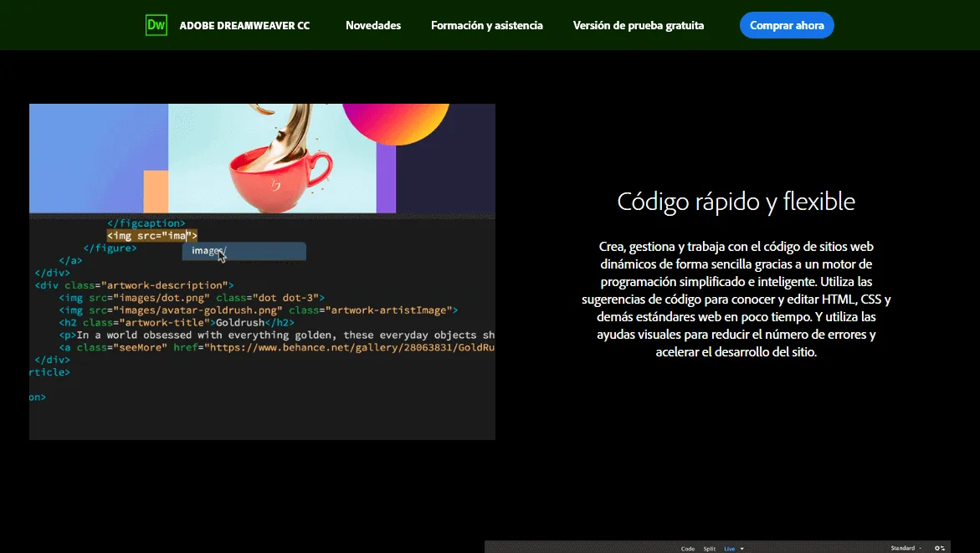
Task: Open the Versión de prueba gratuita menu
Action: point(638,25)
